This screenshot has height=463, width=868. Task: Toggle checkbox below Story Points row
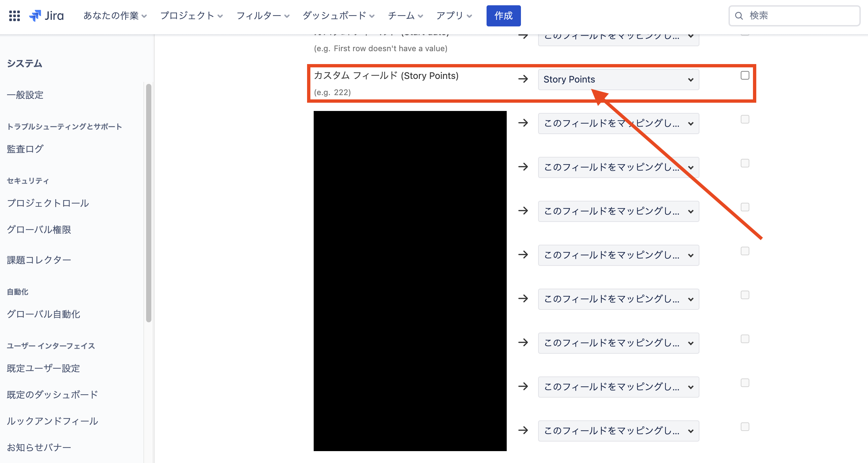coord(745,119)
